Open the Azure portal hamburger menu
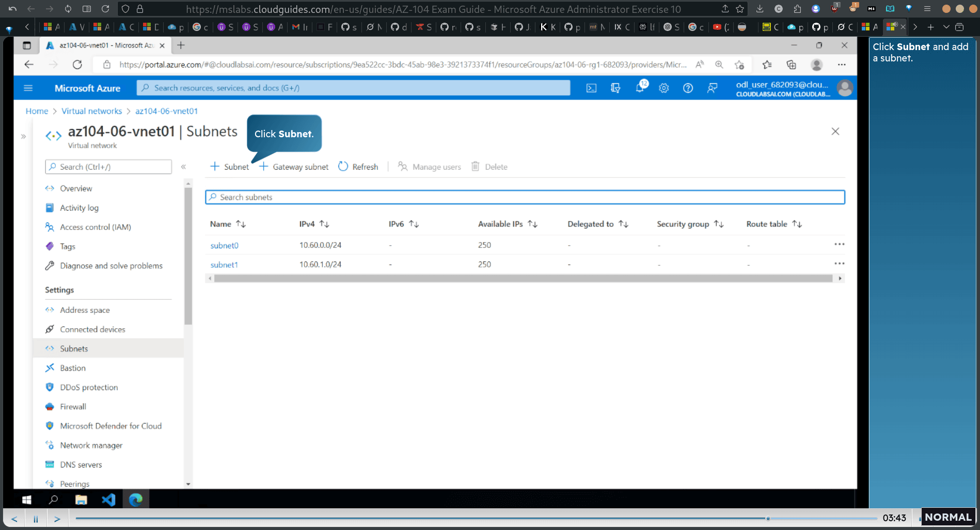The height and width of the screenshot is (530, 980). (x=28, y=88)
